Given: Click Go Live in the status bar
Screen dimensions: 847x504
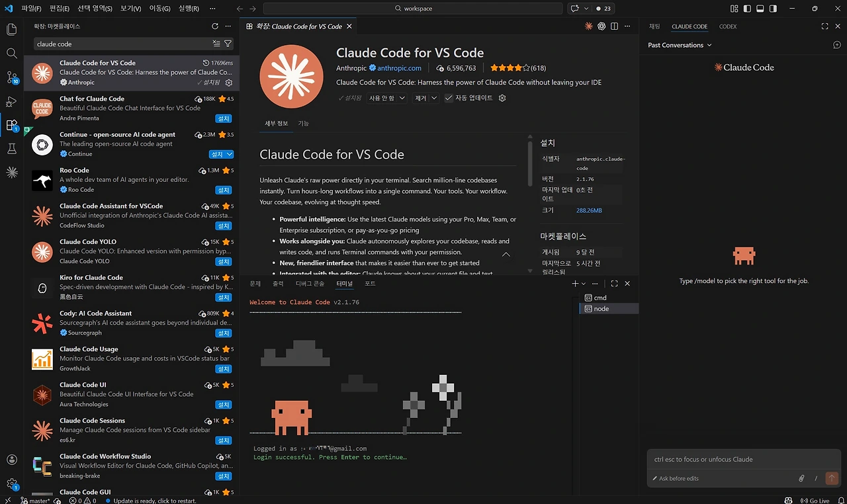Looking at the screenshot, I should [815, 501].
